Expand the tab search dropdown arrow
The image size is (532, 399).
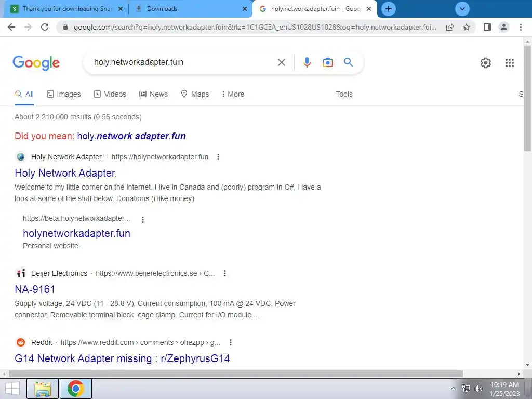(462, 9)
